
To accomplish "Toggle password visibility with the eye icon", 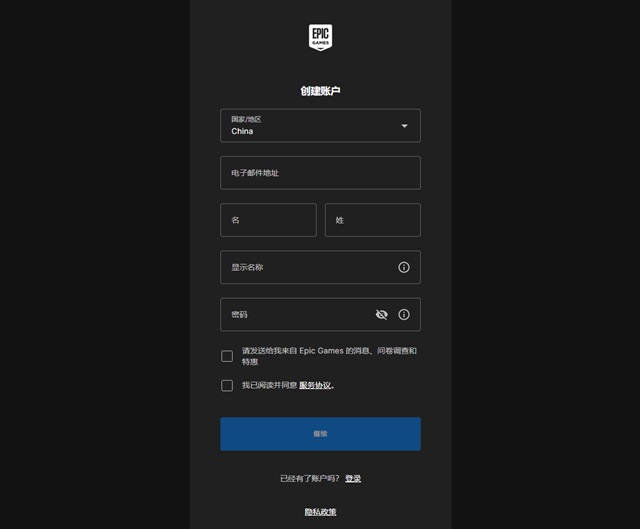I will coord(381,314).
